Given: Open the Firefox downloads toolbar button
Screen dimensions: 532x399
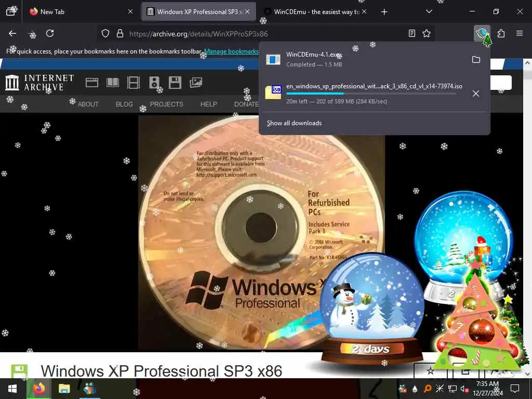Looking at the screenshot, I should click(x=482, y=33).
